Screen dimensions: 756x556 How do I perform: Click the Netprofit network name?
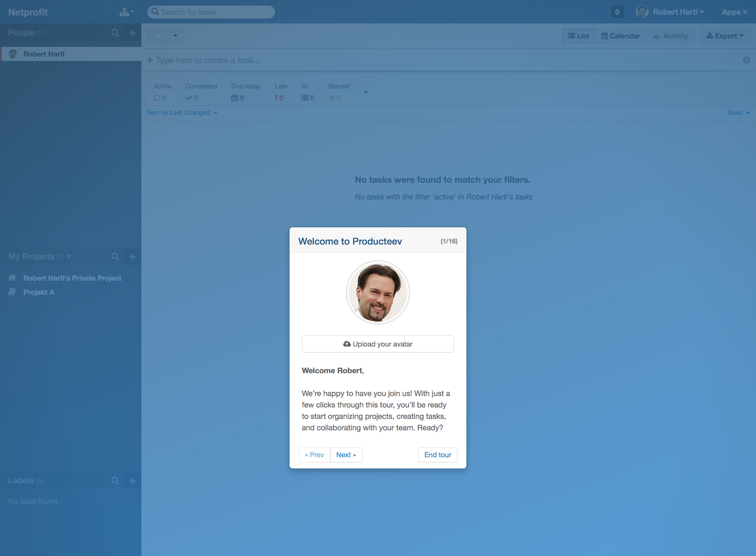tap(28, 12)
